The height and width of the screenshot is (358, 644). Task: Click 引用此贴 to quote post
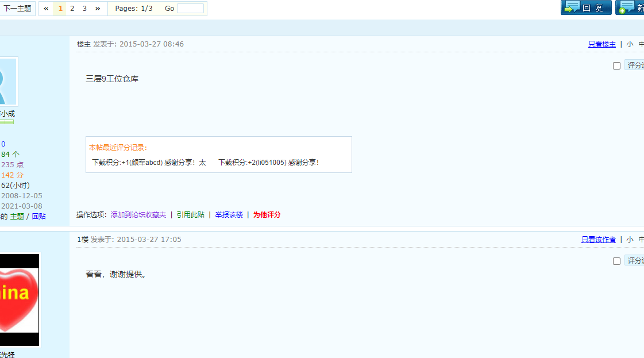click(x=190, y=215)
